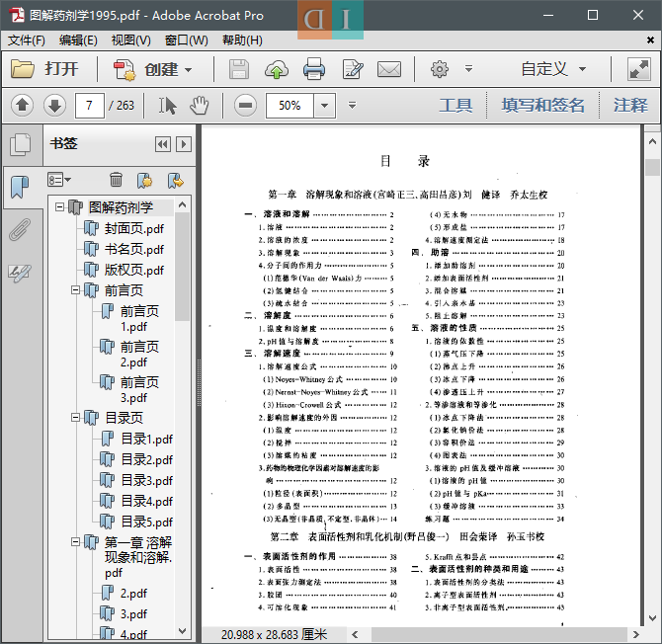Open the bookmark options list dropdown
The image size is (662, 644).
tap(59, 180)
